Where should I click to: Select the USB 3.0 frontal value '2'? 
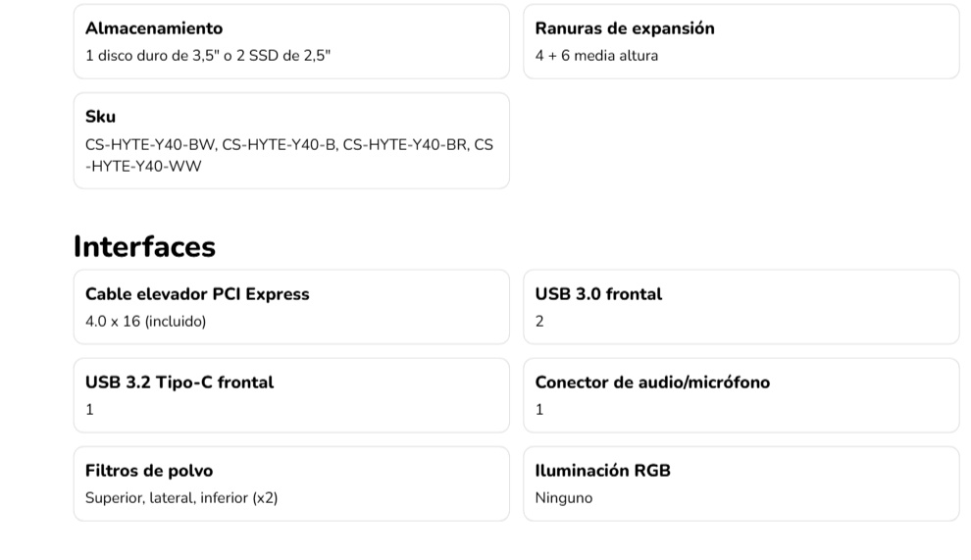(539, 322)
